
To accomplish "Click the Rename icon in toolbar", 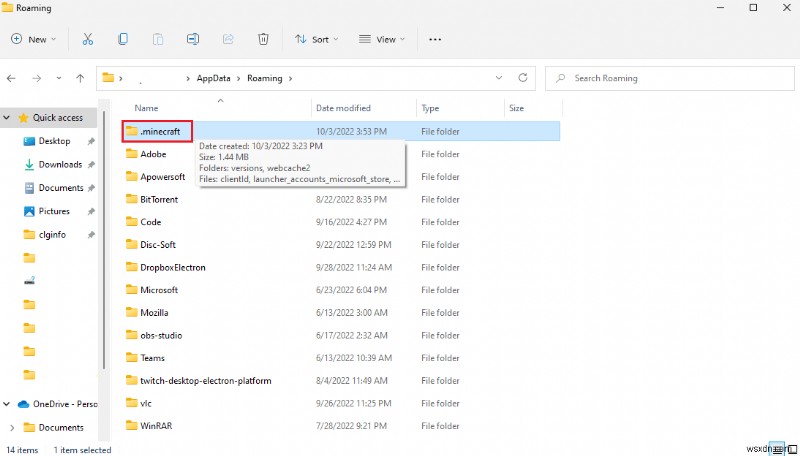I will click(x=192, y=39).
